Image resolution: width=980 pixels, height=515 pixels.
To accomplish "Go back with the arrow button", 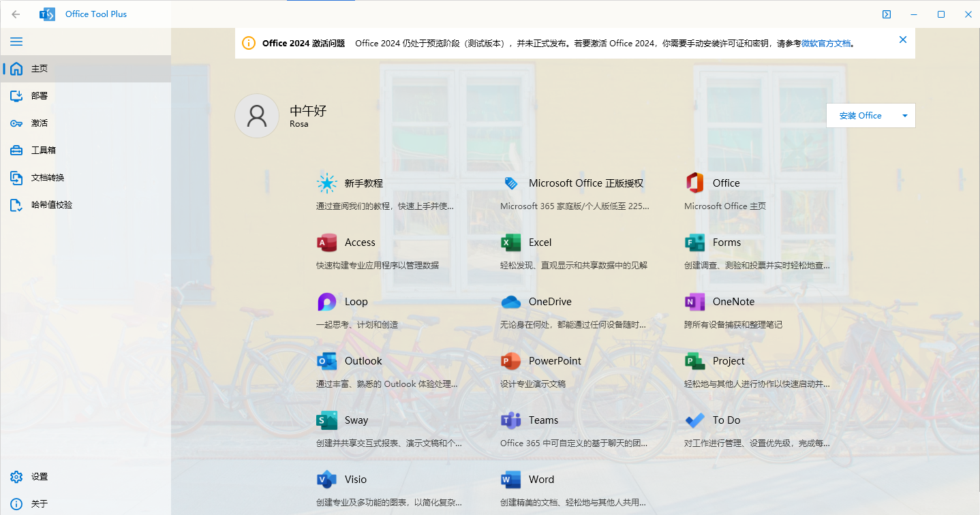I will (16, 14).
